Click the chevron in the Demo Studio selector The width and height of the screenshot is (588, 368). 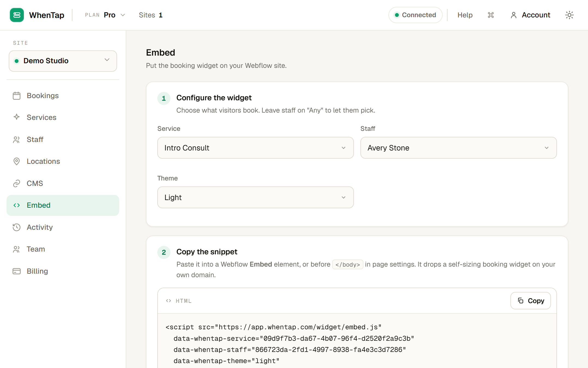pos(107,60)
